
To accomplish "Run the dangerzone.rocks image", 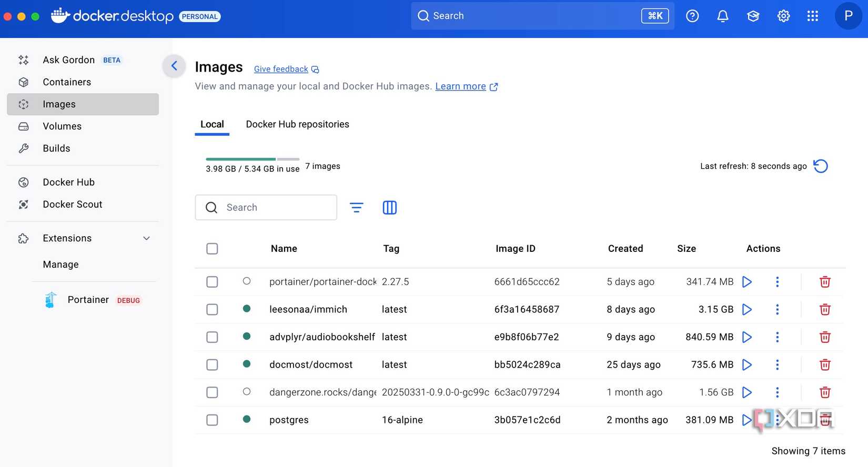I will (747, 392).
